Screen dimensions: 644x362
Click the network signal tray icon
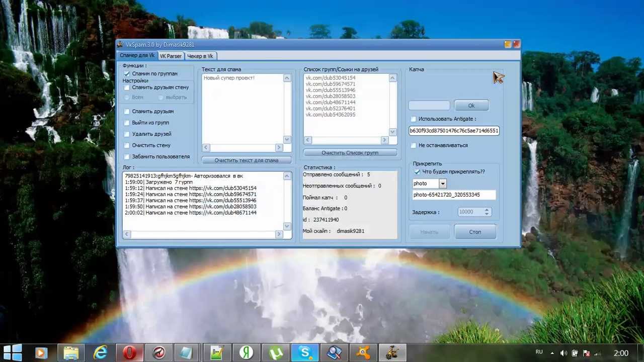[x=598, y=353]
